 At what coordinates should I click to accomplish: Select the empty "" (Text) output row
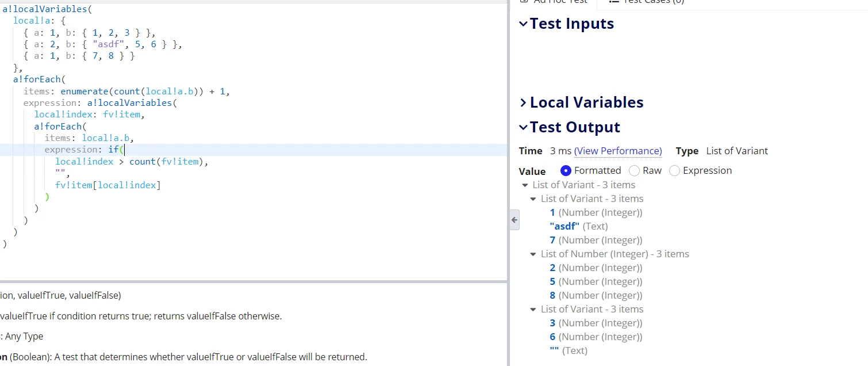point(569,350)
